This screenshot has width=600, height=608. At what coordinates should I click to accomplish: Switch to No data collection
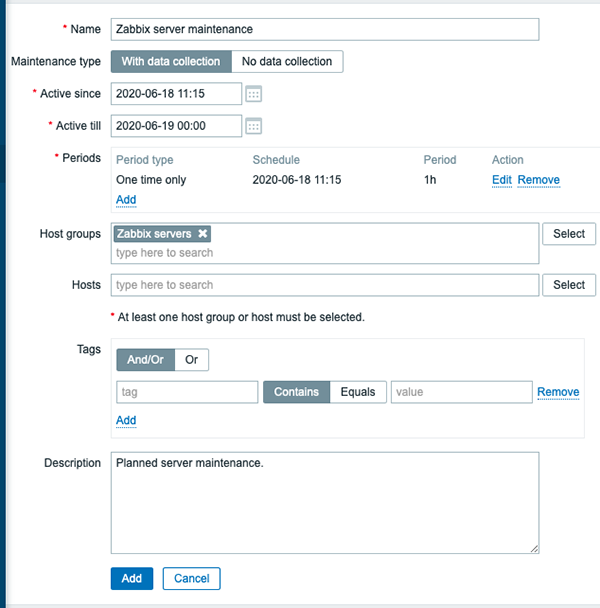point(287,61)
